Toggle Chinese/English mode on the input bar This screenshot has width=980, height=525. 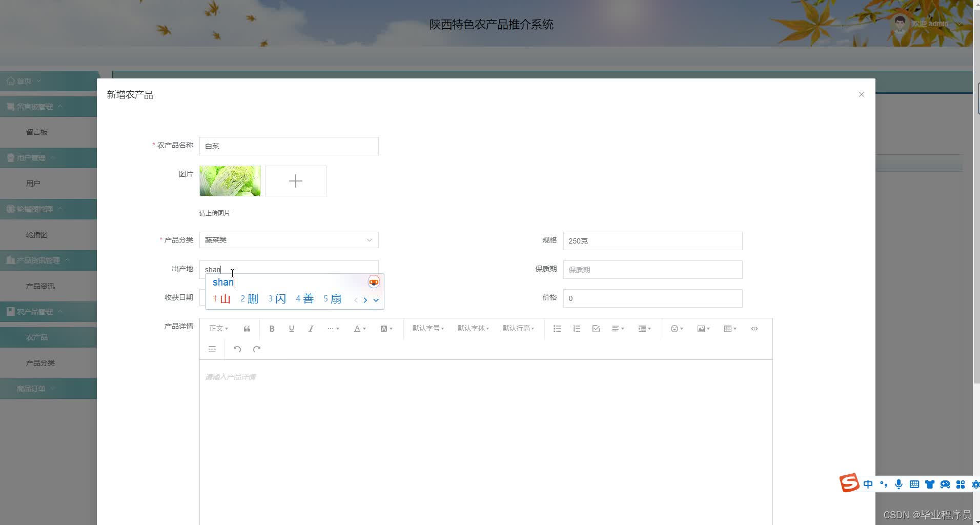point(867,484)
